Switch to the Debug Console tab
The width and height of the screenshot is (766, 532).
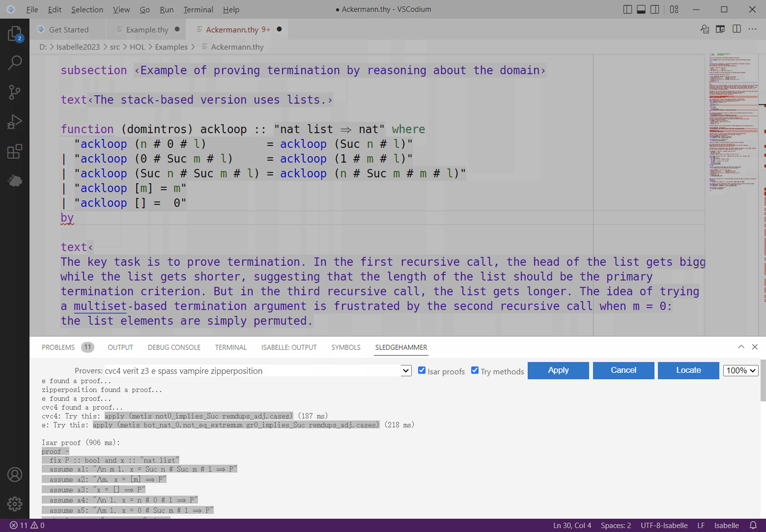174,347
